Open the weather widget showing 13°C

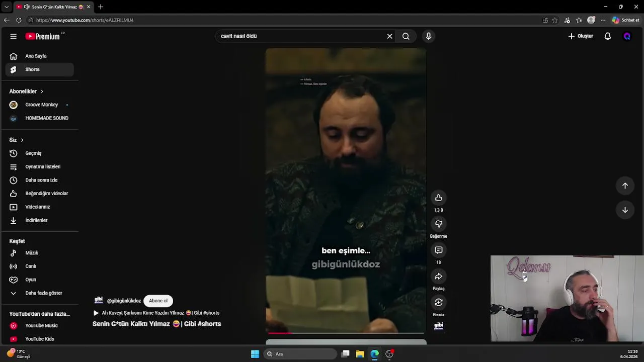[19, 353]
